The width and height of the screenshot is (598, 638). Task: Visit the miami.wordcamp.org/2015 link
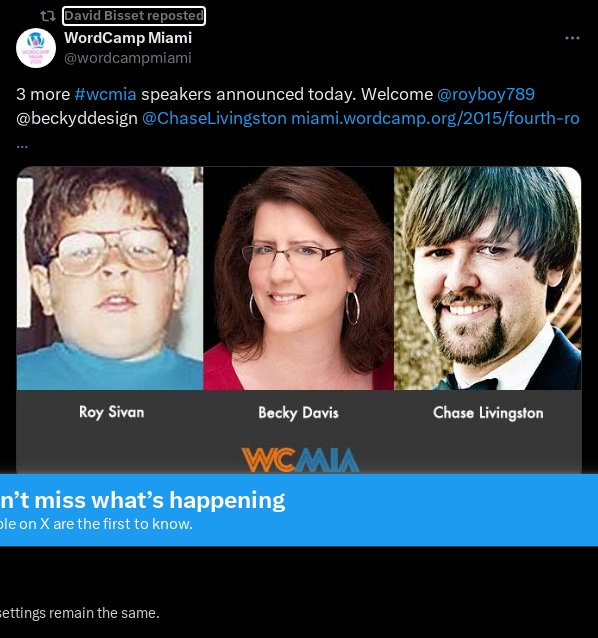(435, 118)
